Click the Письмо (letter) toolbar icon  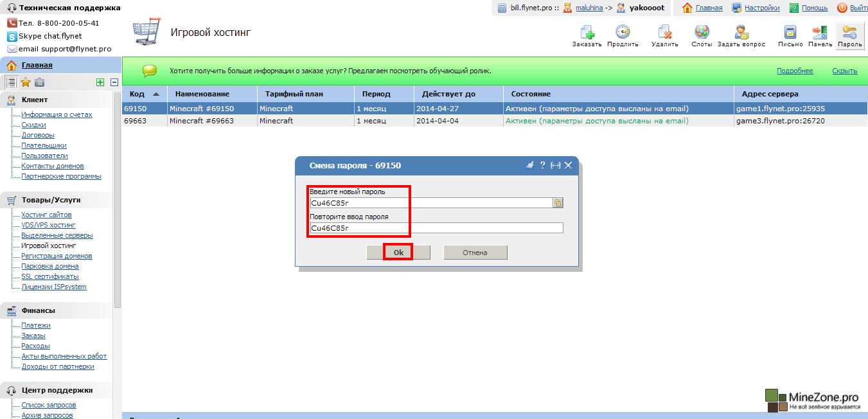(790, 32)
